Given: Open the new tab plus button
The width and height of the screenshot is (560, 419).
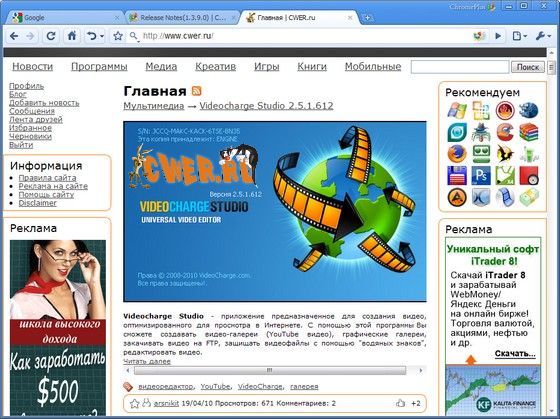Looking at the screenshot, I should click(368, 18).
